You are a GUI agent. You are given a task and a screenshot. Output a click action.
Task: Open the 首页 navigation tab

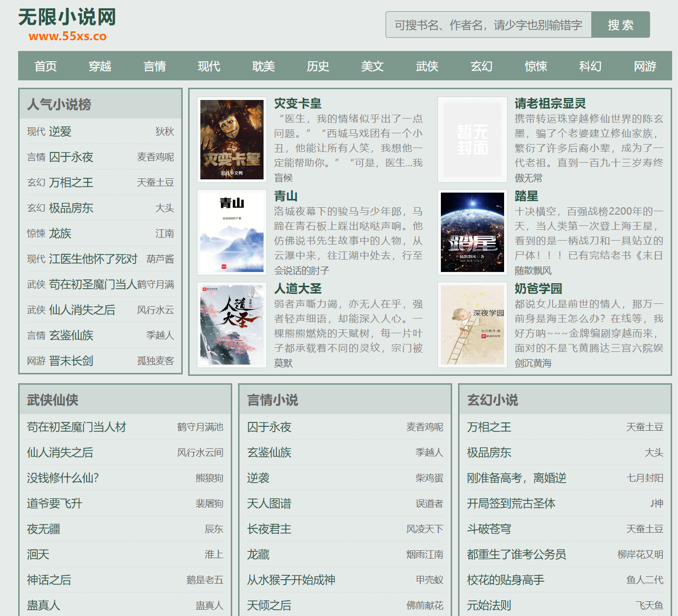point(45,66)
